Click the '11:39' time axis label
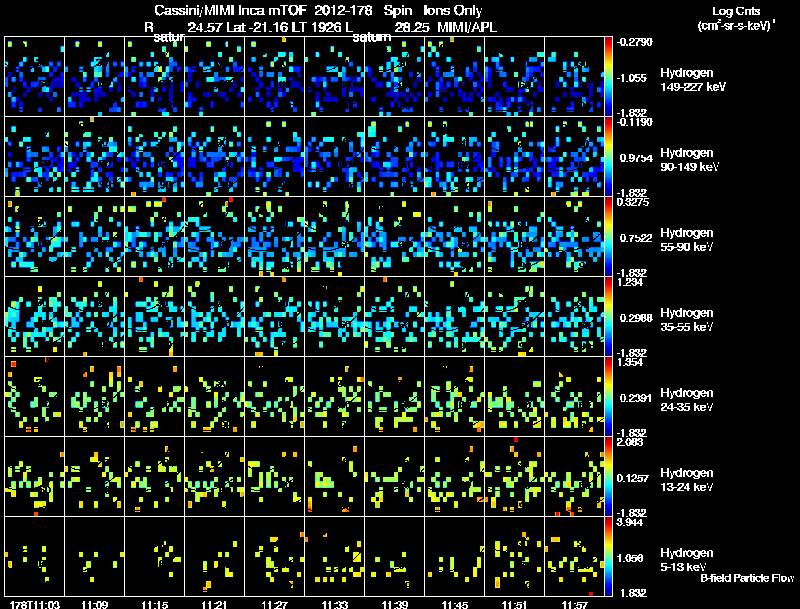The image size is (800, 609). (x=394, y=605)
